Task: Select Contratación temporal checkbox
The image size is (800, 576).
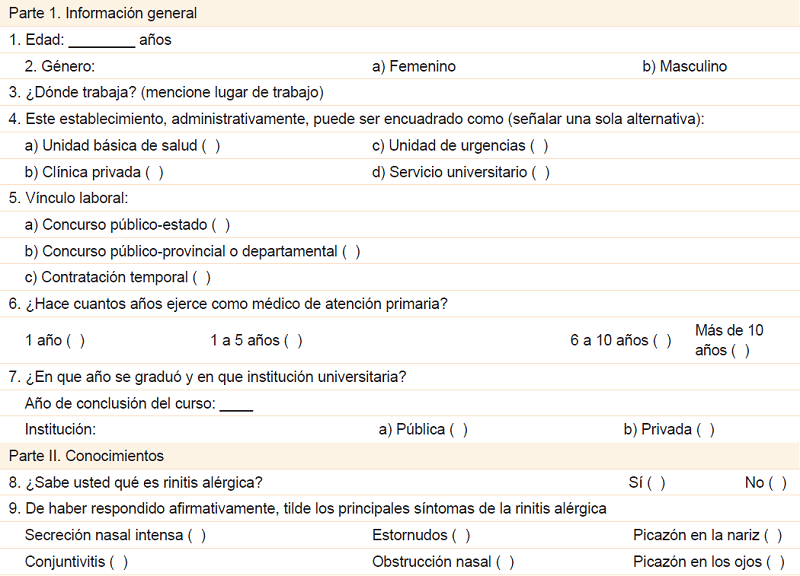Action: coord(201,278)
